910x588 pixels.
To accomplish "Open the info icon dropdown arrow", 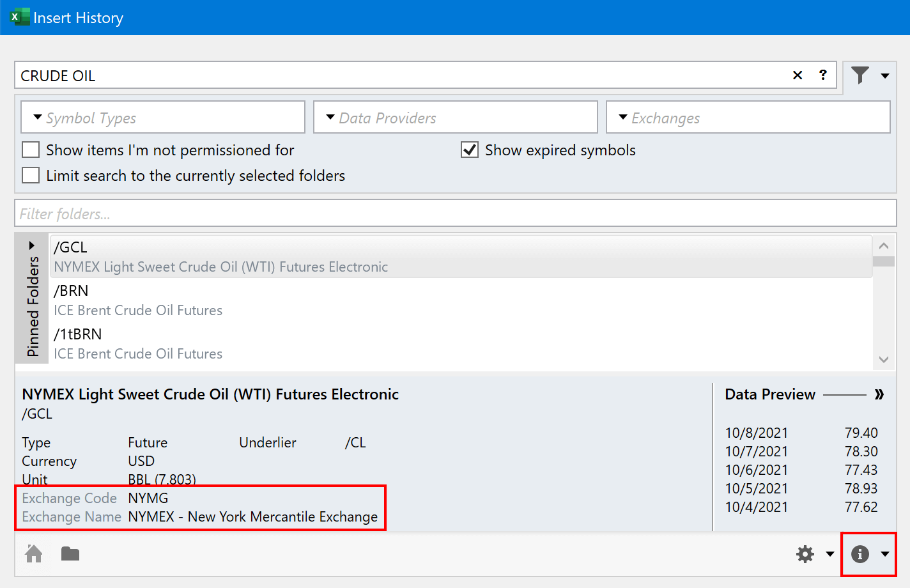I will (885, 554).
